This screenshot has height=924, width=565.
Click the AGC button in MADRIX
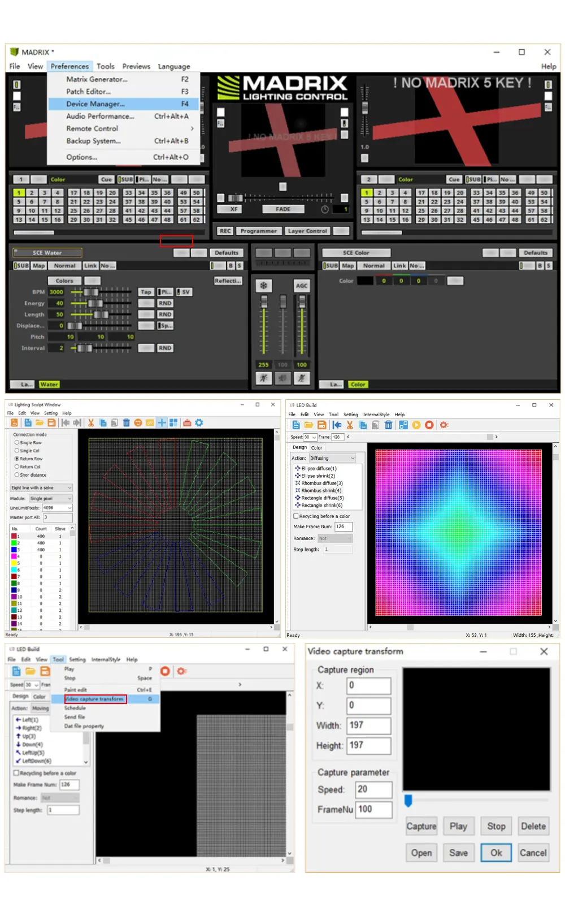[302, 286]
